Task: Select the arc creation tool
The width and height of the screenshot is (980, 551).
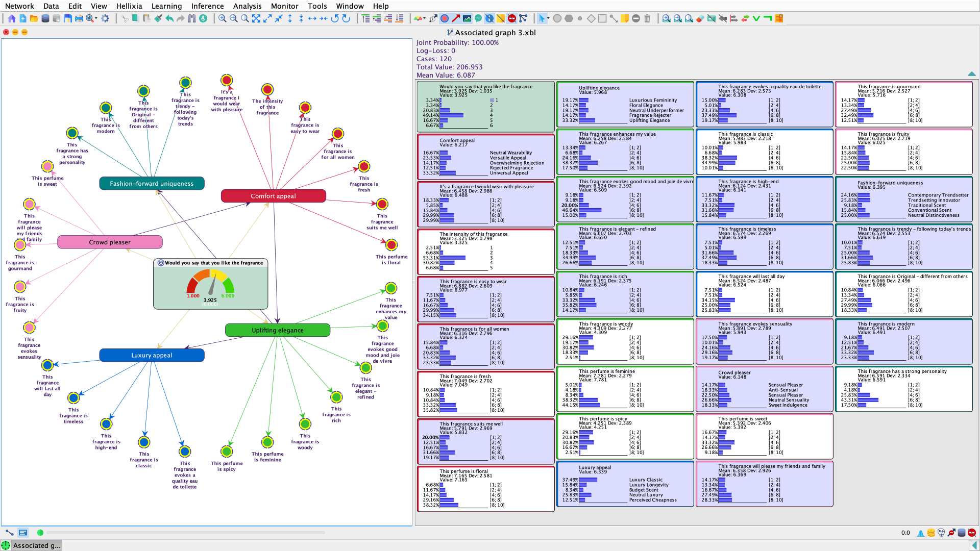Action: pyautogui.click(x=614, y=18)
